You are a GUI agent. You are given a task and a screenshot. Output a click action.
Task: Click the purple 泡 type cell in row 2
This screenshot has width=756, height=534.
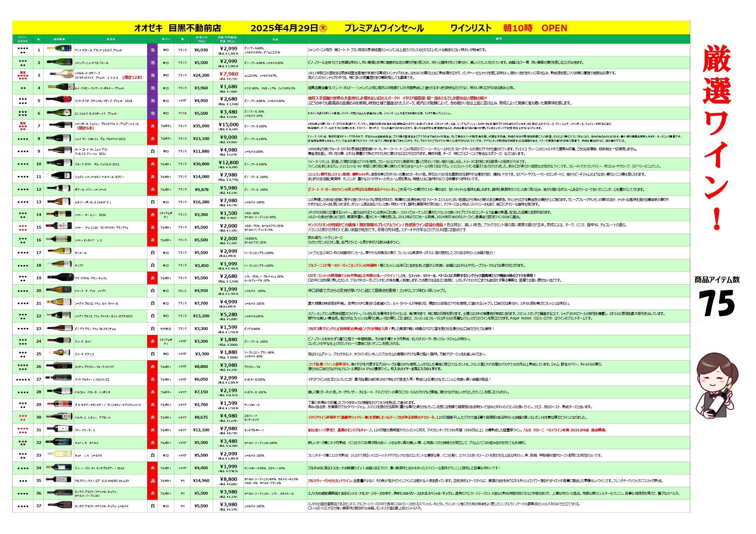(152, 63)
